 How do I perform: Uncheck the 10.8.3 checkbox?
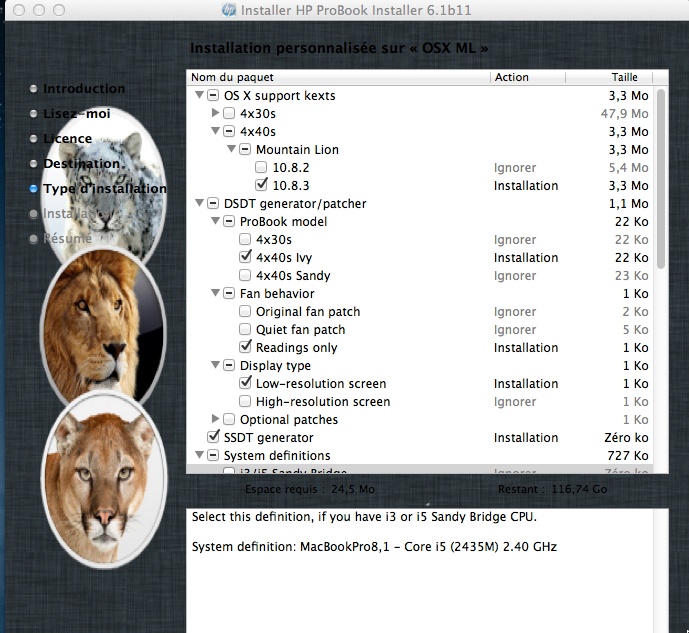pyautogui.click(x=261, y=184)
